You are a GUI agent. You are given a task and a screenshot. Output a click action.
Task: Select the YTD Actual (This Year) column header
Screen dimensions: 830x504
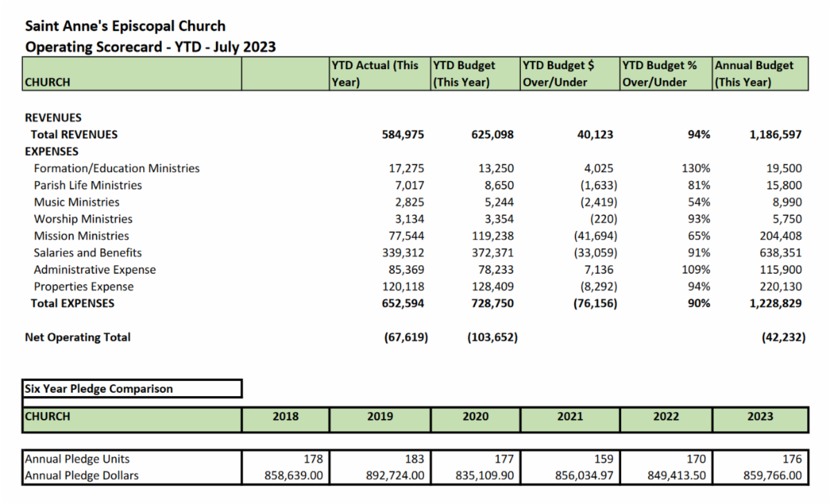(x=379, y=73)
